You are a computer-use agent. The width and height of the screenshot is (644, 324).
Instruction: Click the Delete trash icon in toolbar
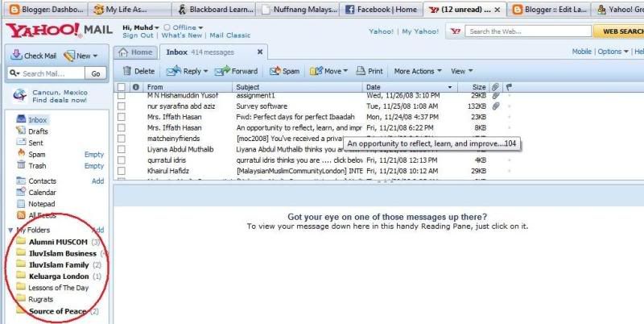(127, 71)
